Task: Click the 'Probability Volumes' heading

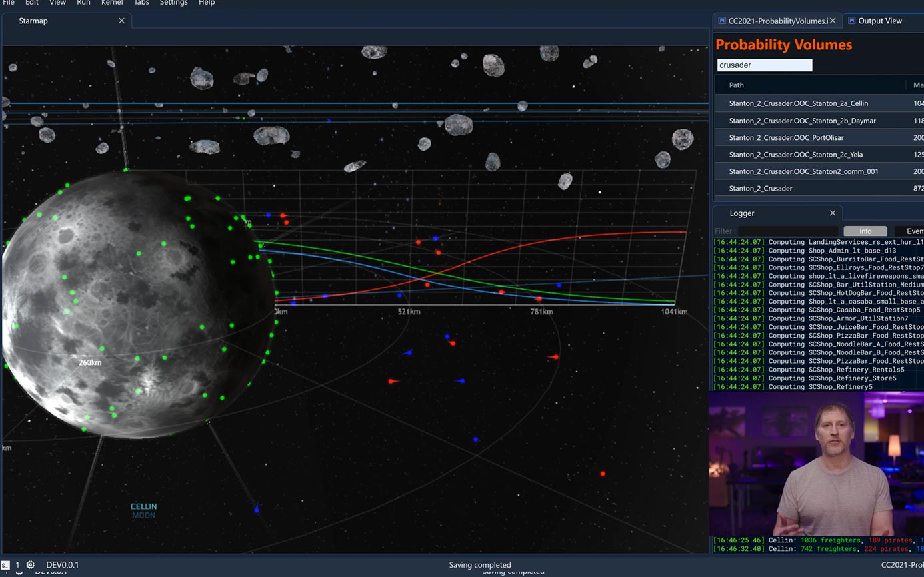Action: coord(784,45)
